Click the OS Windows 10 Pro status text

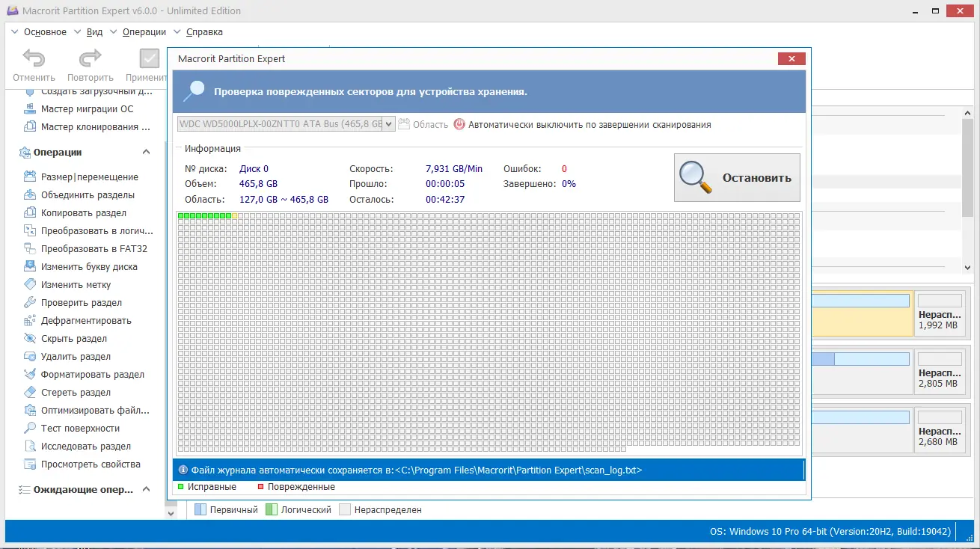pos(830,532)
